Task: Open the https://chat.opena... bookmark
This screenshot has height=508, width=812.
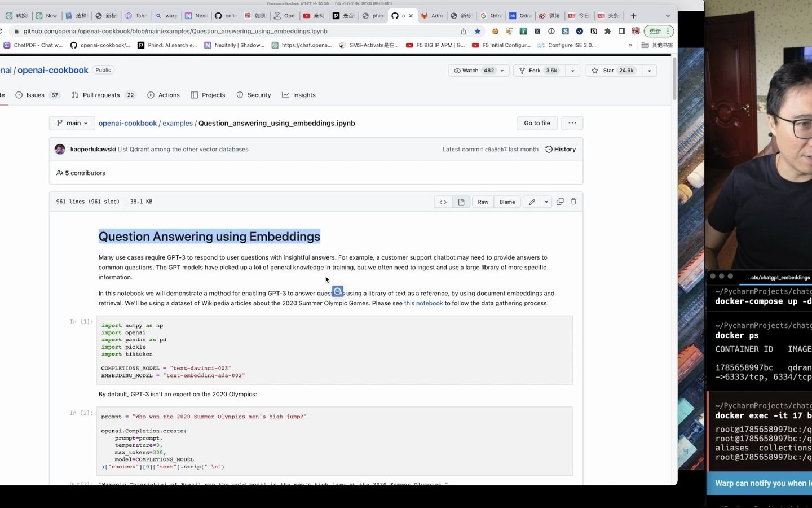Action: click(302, 45)
